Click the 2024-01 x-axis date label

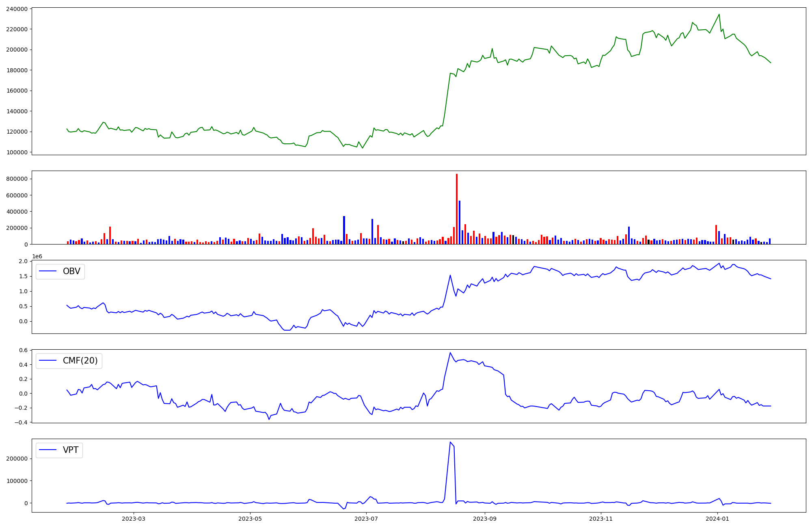717,519
